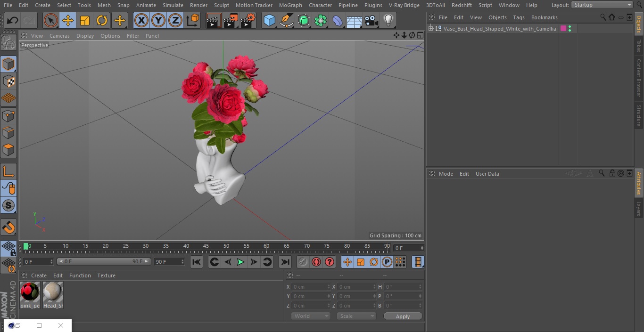The image size is (644, 332).
Task: Switch to Polygons mode
Action: point(8,150)
